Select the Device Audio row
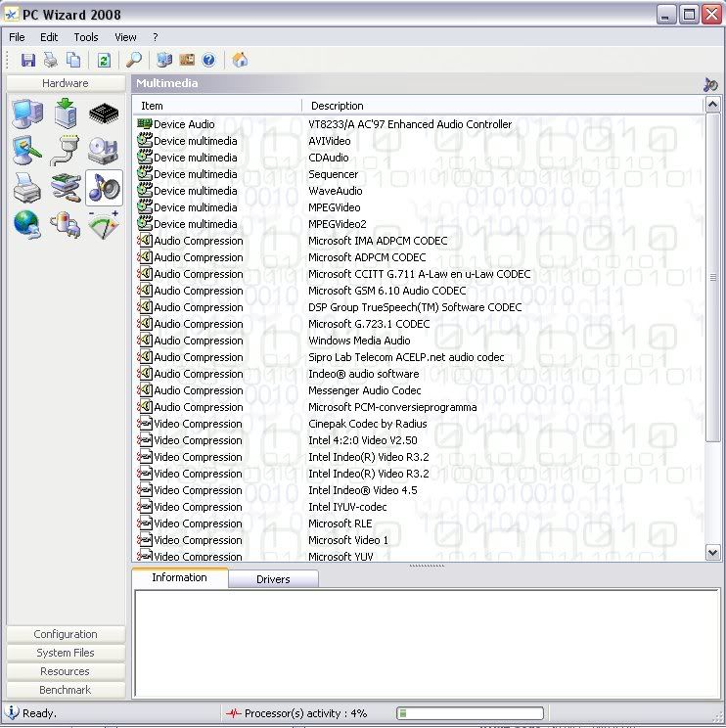The height and width of the screenshot is (728, 726). (x=420, y=124)
